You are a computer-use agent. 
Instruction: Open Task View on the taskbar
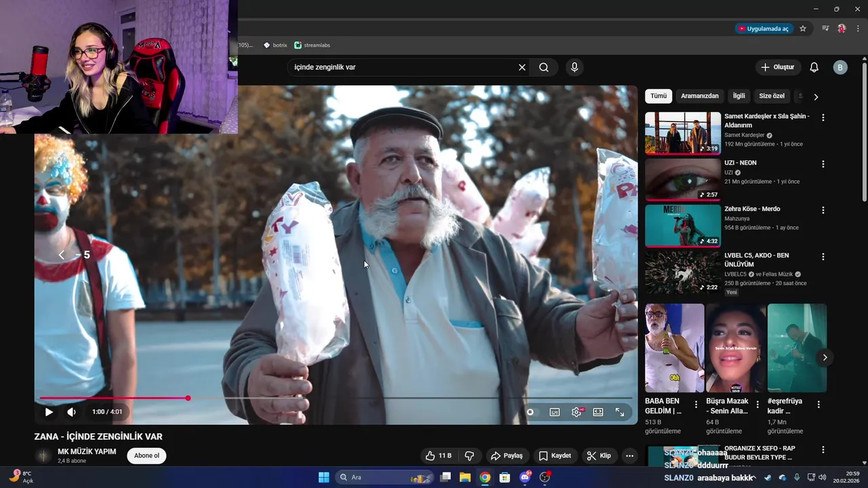point(446,477)
